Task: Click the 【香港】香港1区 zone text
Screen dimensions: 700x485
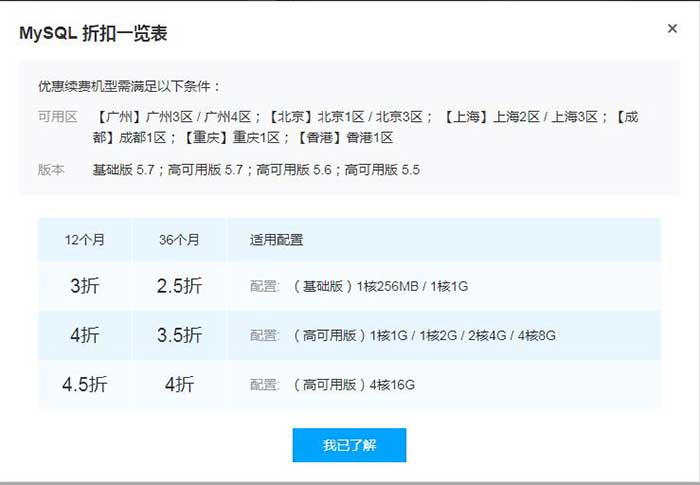Action: [344, 138]
